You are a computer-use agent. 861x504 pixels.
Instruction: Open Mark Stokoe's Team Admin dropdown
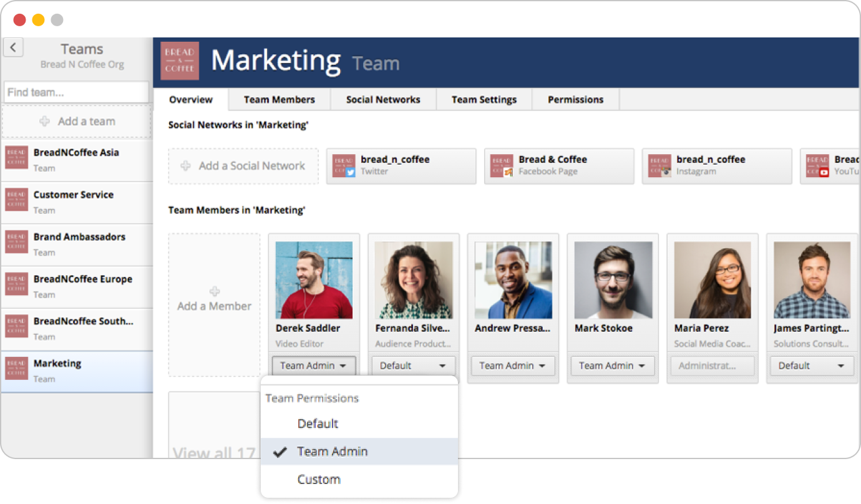pos(612,366)
